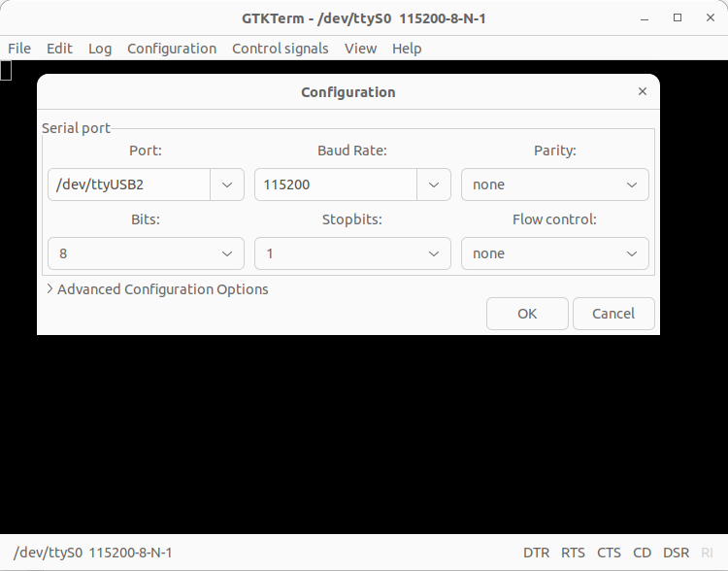Open the Parity dropdown
The width and height of the screenshot is (728, 571).
[x=555, y=185]
